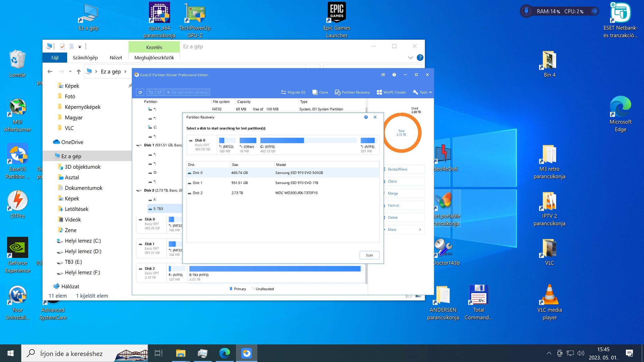Open DTPro desktop icon
This screenshot has width=644, height=362.
point(17,204)
